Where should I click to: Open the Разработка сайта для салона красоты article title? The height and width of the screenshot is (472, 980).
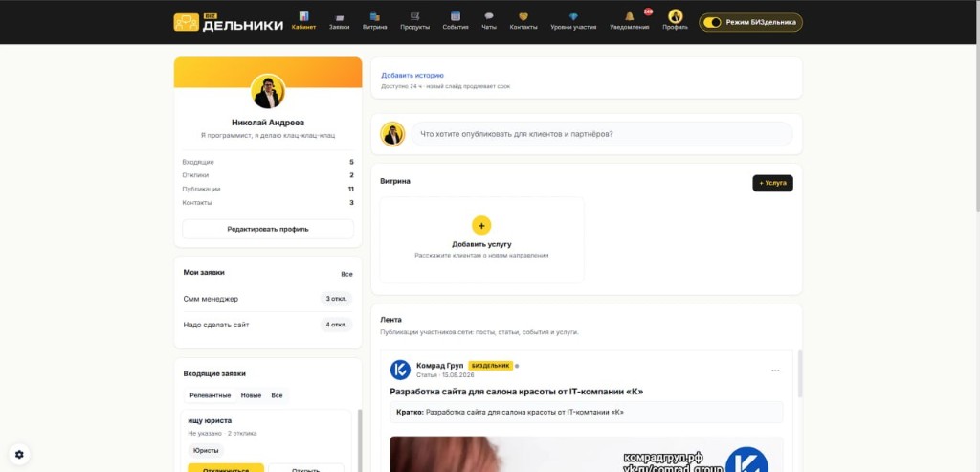516,392
